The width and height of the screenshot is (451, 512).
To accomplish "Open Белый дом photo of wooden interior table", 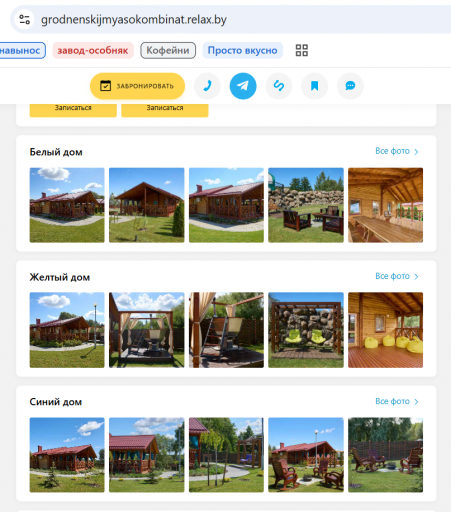I will coord(386,205).
